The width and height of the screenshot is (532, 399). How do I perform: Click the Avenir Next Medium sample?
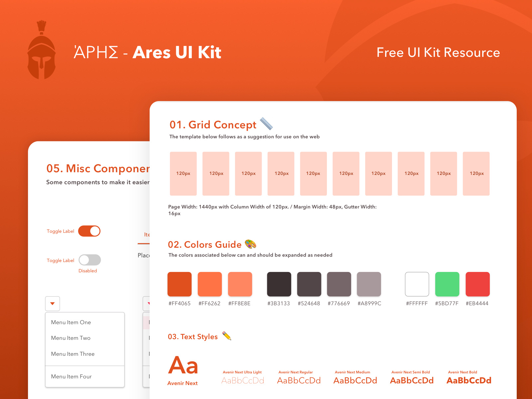tap(355, 378)
